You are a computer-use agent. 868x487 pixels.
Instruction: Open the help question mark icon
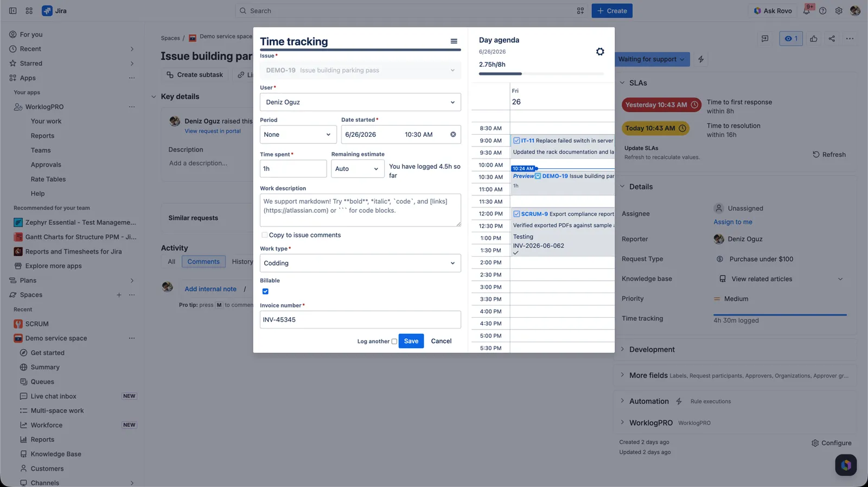click(x=823, y=11)
